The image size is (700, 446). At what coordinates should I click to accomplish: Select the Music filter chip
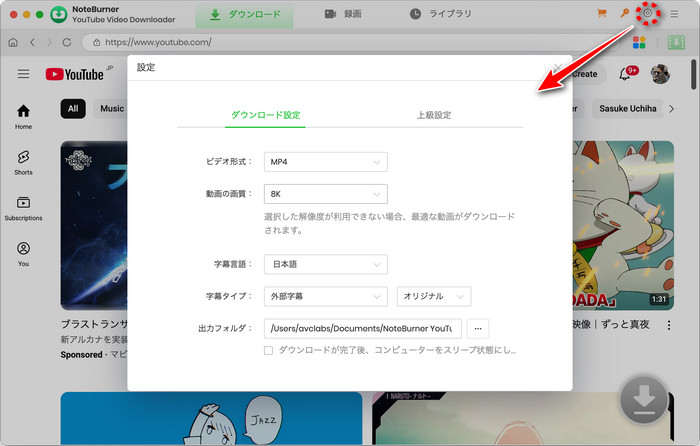pyautogui.click(x=112, y=108)
